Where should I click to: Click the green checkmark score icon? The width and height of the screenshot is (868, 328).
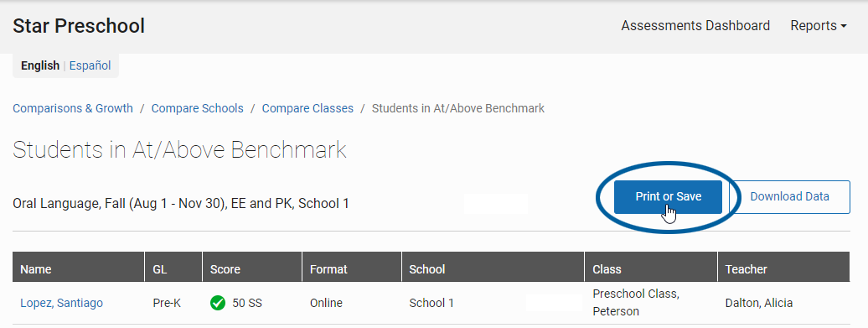[x=218, y=303]
